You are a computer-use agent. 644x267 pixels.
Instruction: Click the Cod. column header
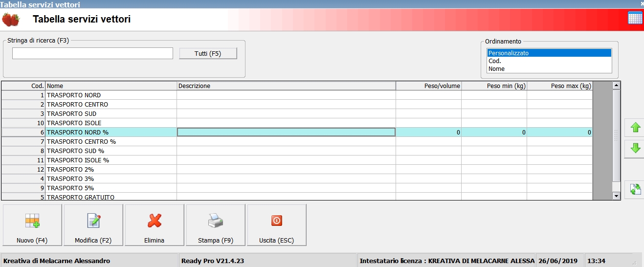coord(23,86)
